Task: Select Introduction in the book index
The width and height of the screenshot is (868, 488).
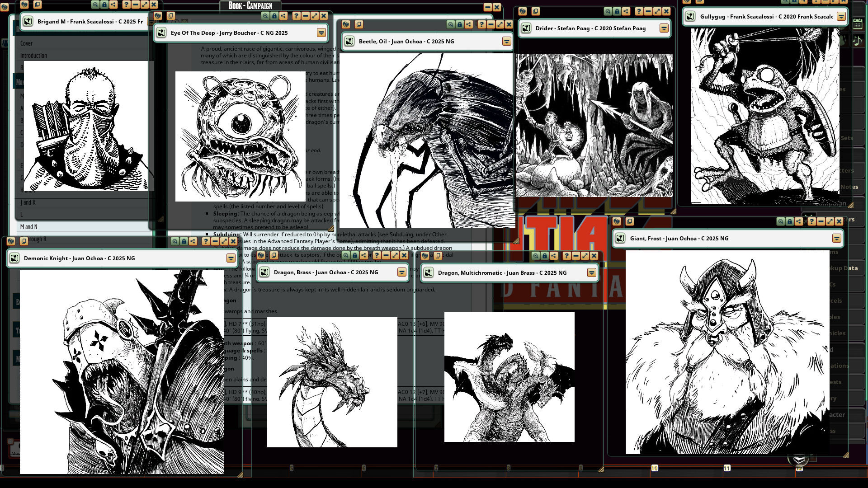Action: (x=33, y=56)
